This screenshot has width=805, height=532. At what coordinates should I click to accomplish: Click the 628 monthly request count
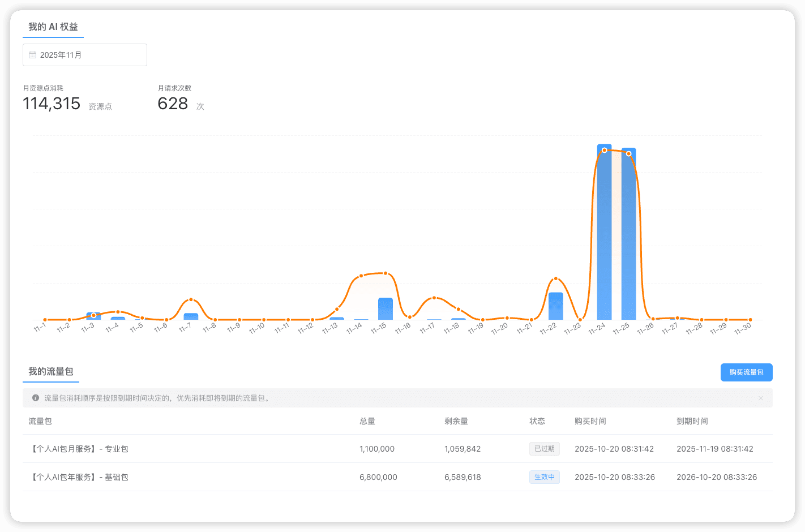173,104
